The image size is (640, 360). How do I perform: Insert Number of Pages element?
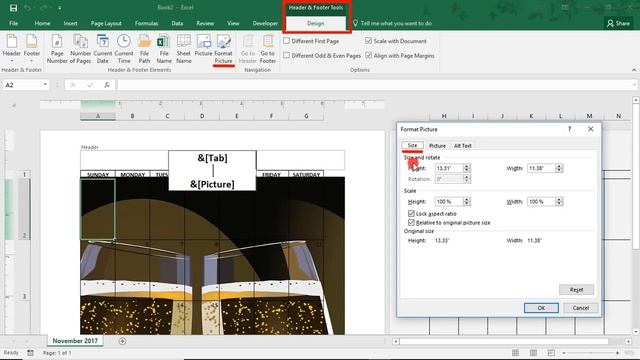click(x=80, y=49)
